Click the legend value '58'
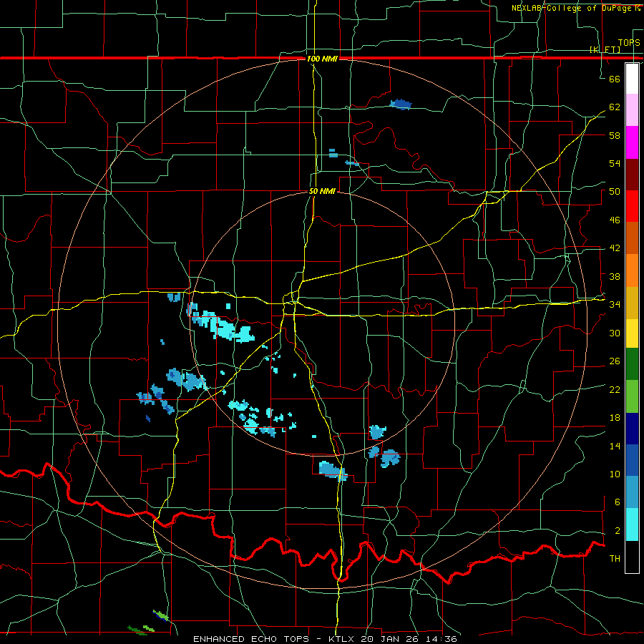The height and width of the screenshot is (644, 644). [x=615, y=135]
